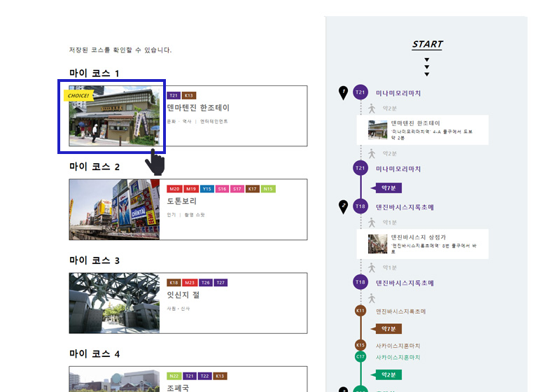Select the purple T27 station badge

(220, 283)
